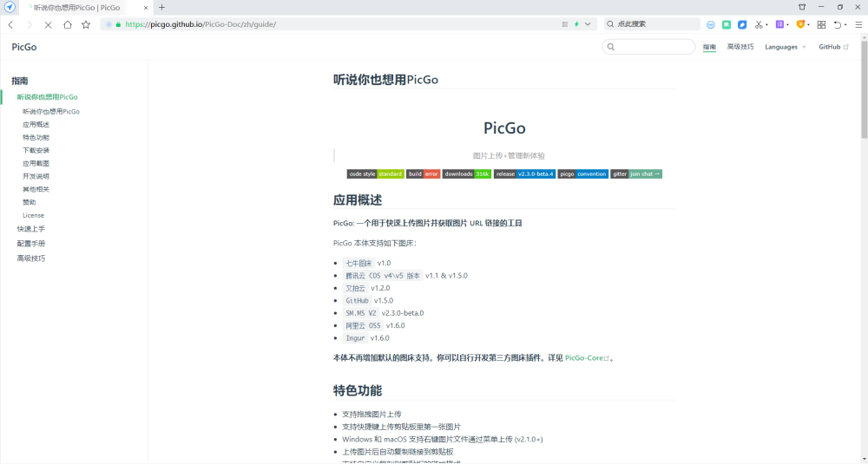This screenshot has height=464, width=868.
Task: Click the picgo convention badge
Action: tap(583, 173)
